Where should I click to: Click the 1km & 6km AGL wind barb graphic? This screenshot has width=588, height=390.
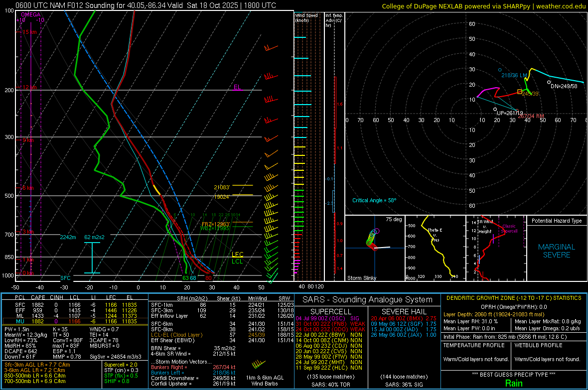click(258, 364)
